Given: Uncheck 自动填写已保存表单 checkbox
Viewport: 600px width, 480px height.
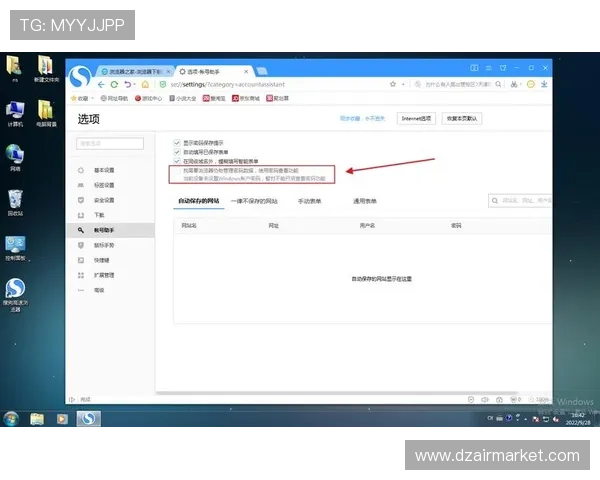Looking at the screenshot, I should [177, 152].
